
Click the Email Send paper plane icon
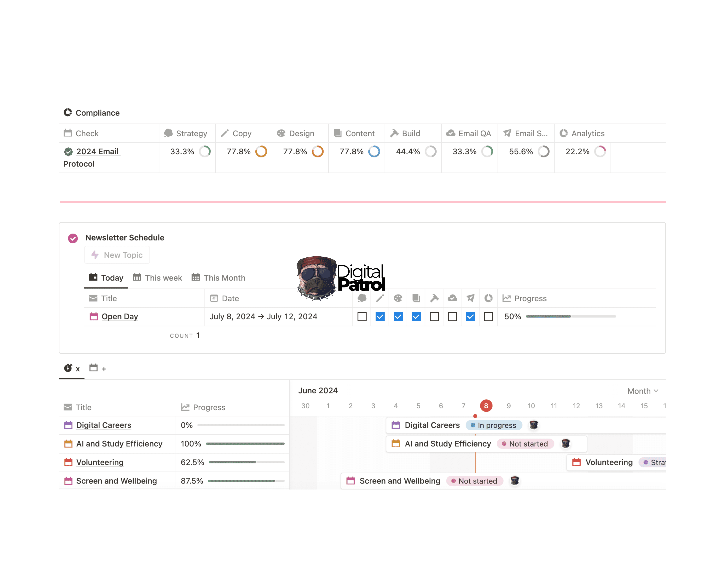[507, 133]
